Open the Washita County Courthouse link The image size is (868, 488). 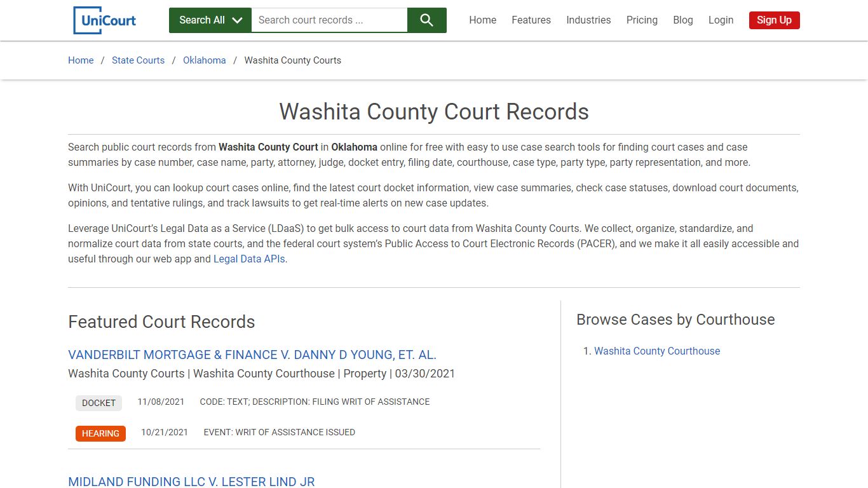(x=657, y=351)
